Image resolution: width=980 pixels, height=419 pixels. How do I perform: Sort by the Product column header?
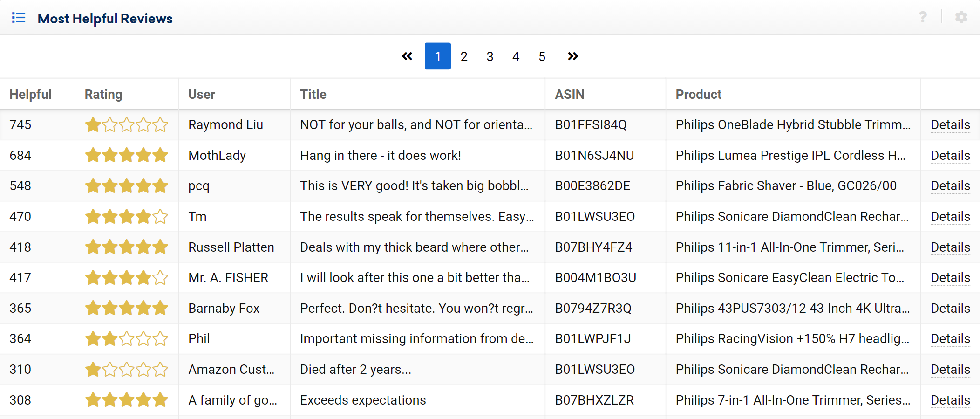[699, 94]
